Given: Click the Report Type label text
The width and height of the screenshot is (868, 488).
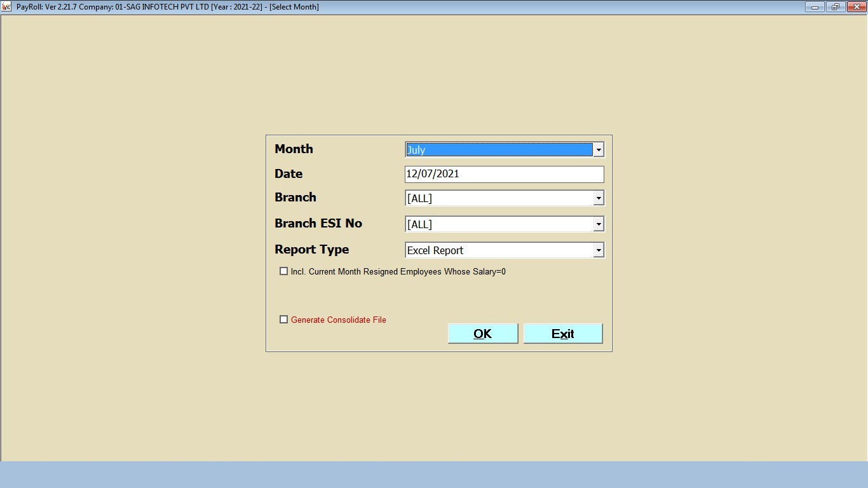Looking at the screenshot, I should click(x=311, y=250).
